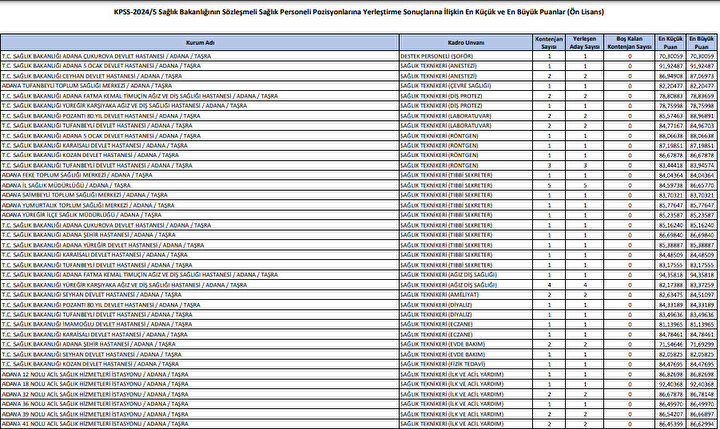The width and height of the screenshot is (720, 429).
Task: Click the score "84,96703"
Action: coord(701,125)
